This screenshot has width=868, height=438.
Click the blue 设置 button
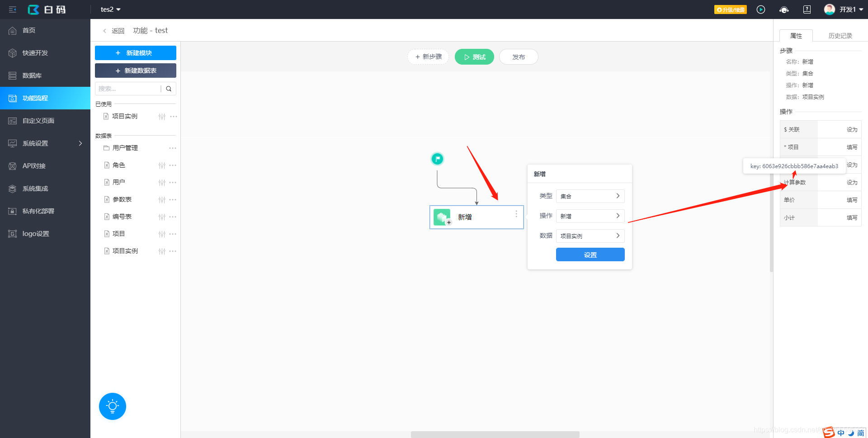point(590,254)
